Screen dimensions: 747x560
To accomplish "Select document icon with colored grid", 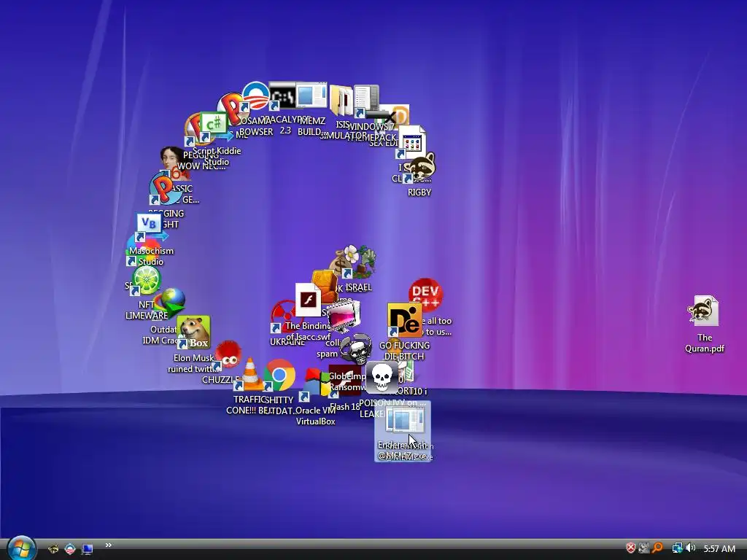I will 411,142.
